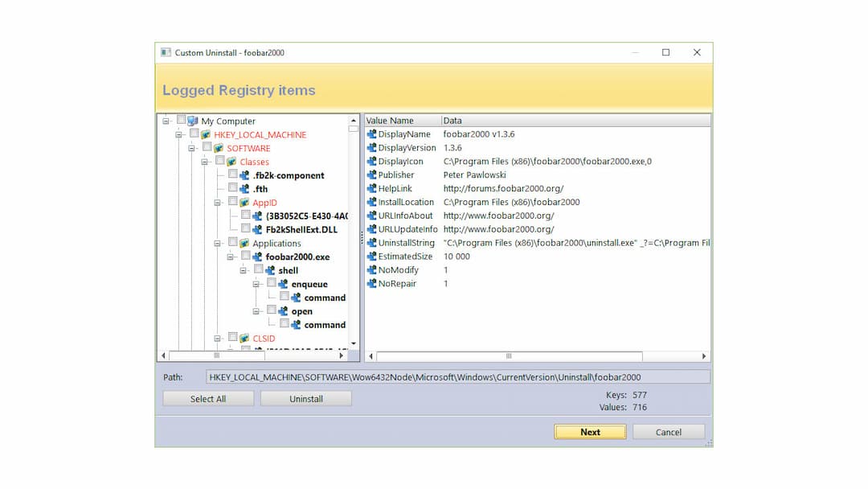Click the Publisher value icon
This screenshot has width=868, height=489.
click(373, 175)
